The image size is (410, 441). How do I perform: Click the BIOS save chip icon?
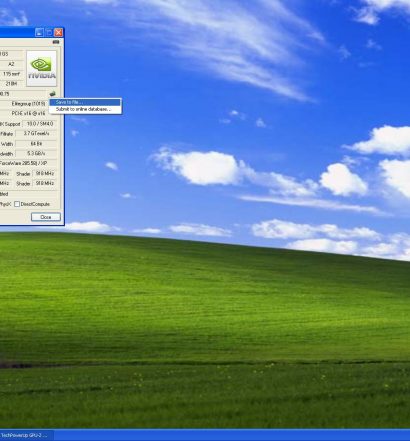[x=52, y=94]
